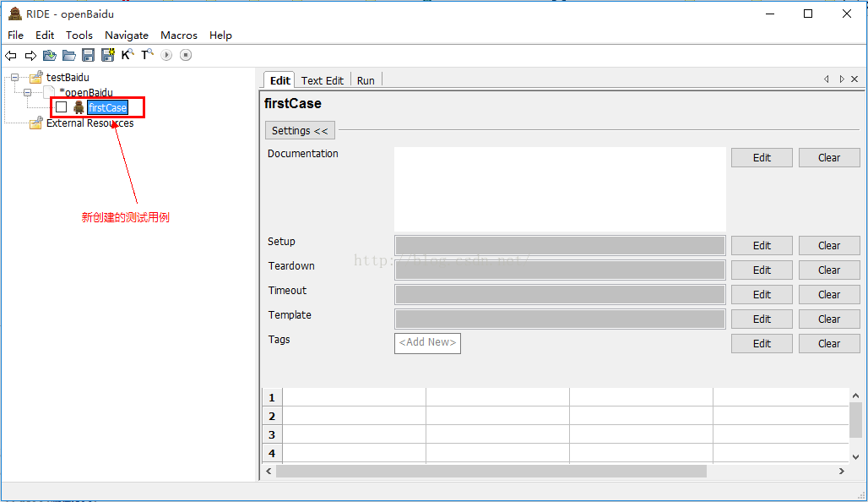Click the tab scroll left arrow
Screen dimensions: 868x502
coord(827,79)
